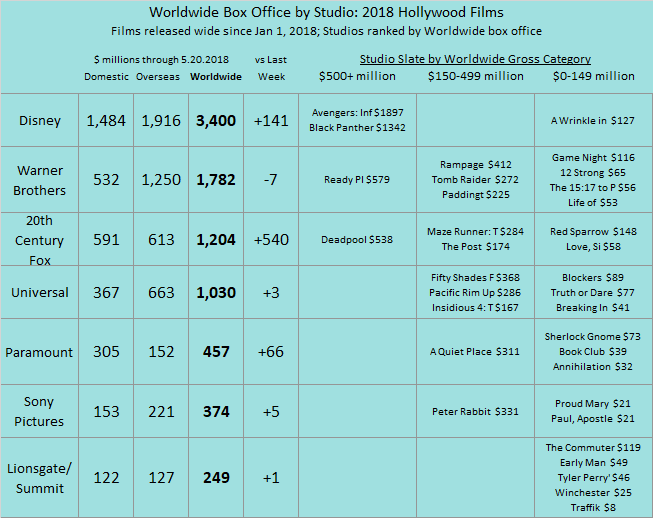Select the Warner Brothers row label
653x518 pixels.
(40, 180)
